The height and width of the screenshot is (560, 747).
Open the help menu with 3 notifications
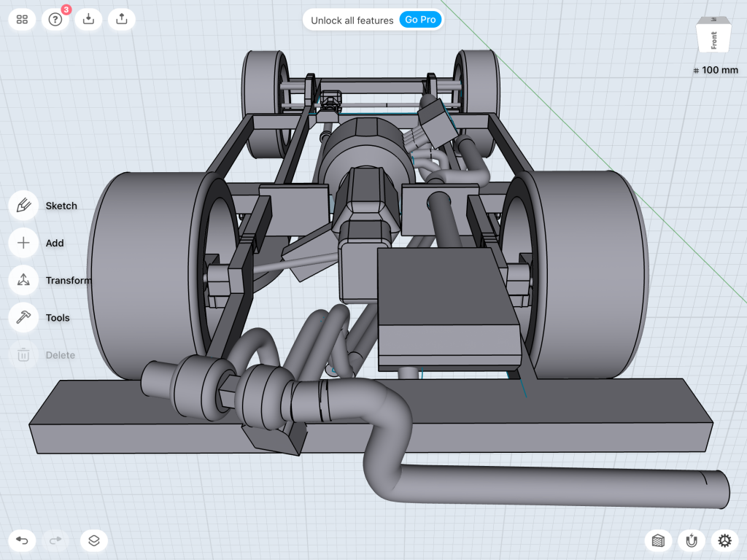[x=55, y=20]
